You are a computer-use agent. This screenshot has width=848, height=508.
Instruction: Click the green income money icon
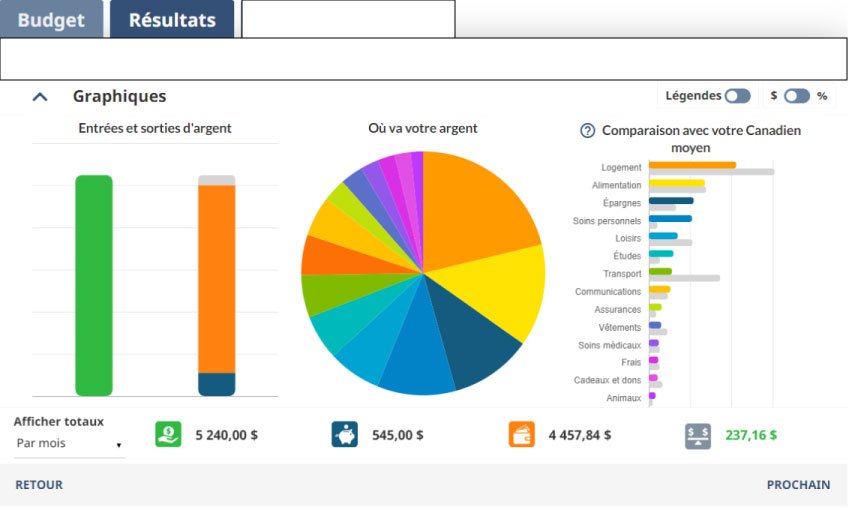pyautogui.click(x=168, y=434)
